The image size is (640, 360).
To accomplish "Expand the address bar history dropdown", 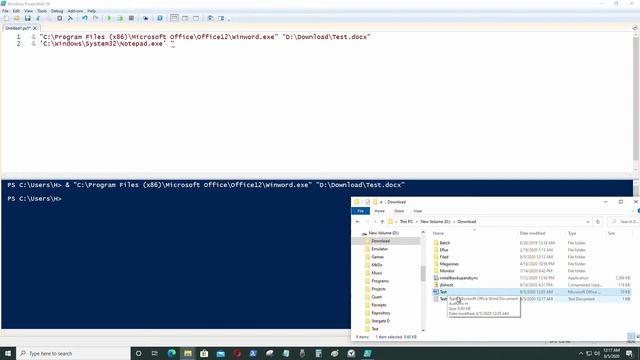I will (x=588, y=222).
